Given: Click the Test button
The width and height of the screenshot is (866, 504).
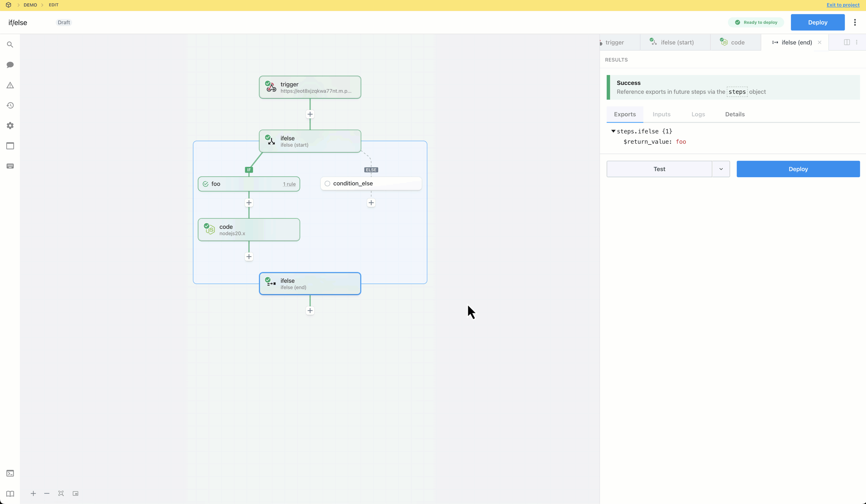Looking at the screenshot, I should 659,169.
